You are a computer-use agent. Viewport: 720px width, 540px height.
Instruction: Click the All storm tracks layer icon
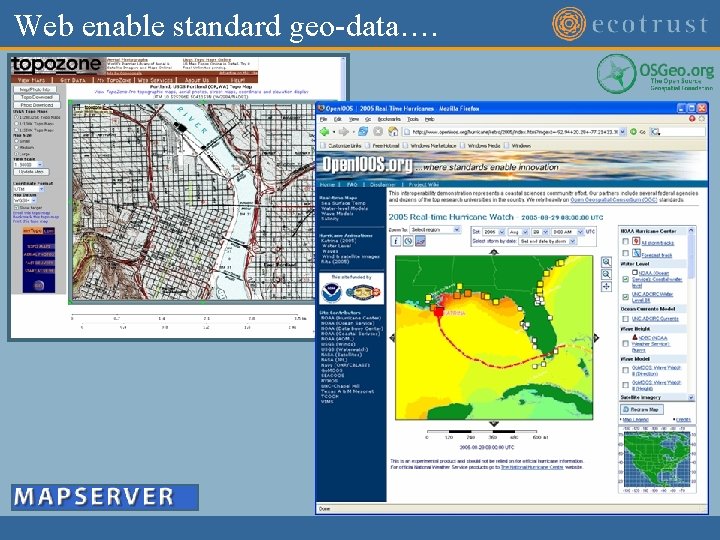click(x=636, y=241)
